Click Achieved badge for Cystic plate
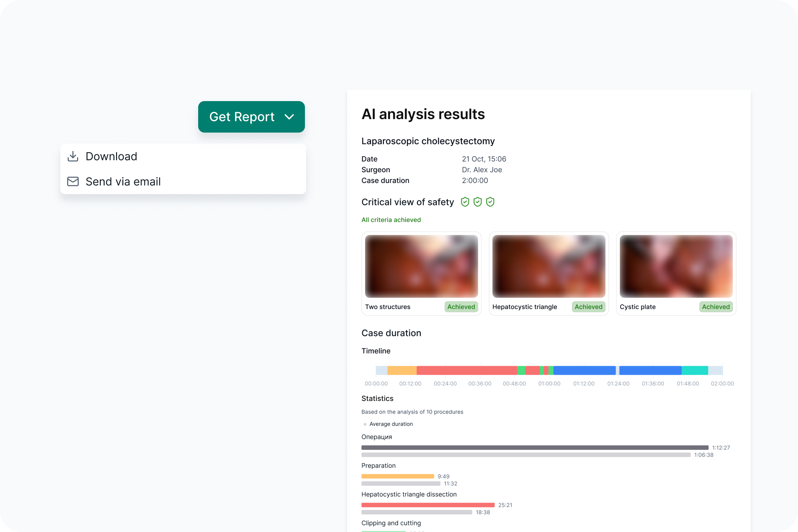Image resolution: width=798 pixels, height=532 pixels. [716, 307]
